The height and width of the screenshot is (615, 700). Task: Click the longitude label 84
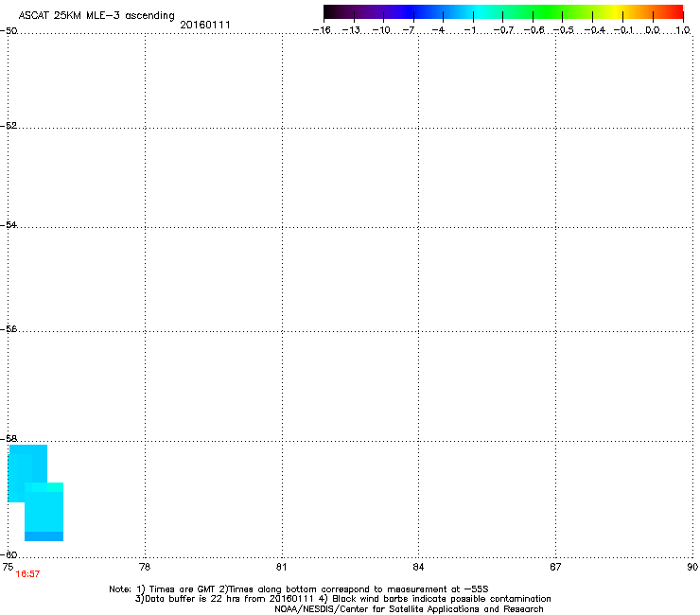[x=418, y=567]
